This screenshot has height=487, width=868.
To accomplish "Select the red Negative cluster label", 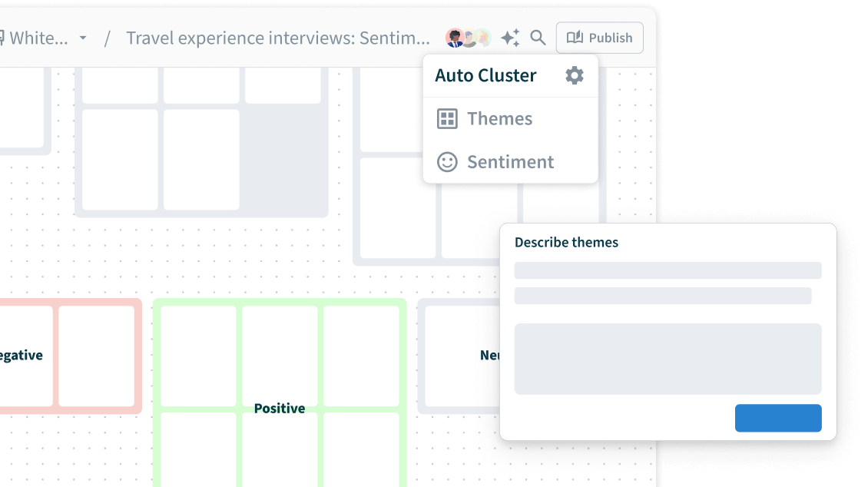I will click(x=21, y=356).
